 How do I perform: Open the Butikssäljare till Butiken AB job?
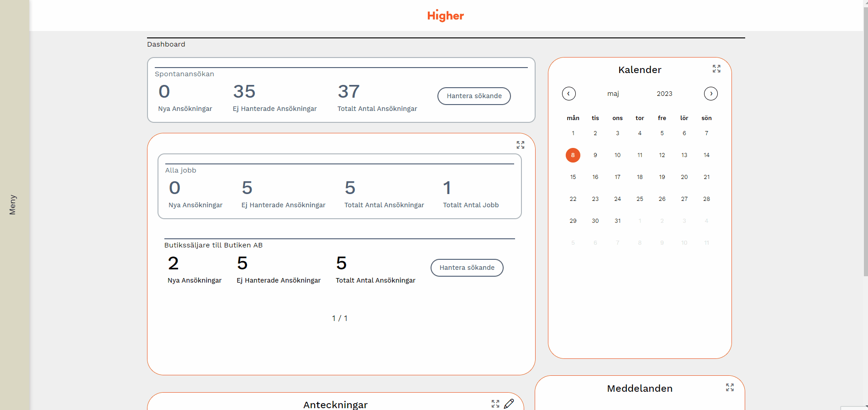pos(213,245)
